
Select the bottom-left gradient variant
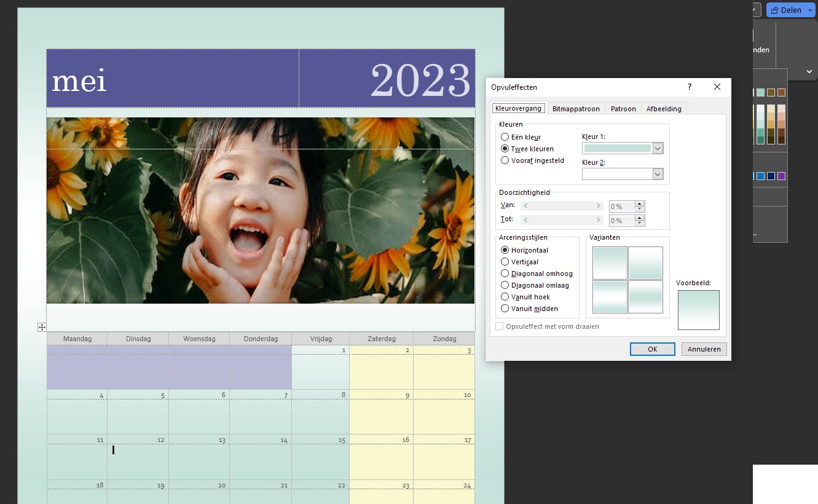(610, 297)
